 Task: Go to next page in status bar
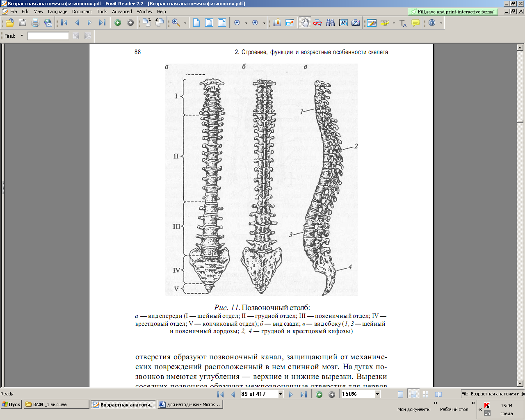(291, 394)
